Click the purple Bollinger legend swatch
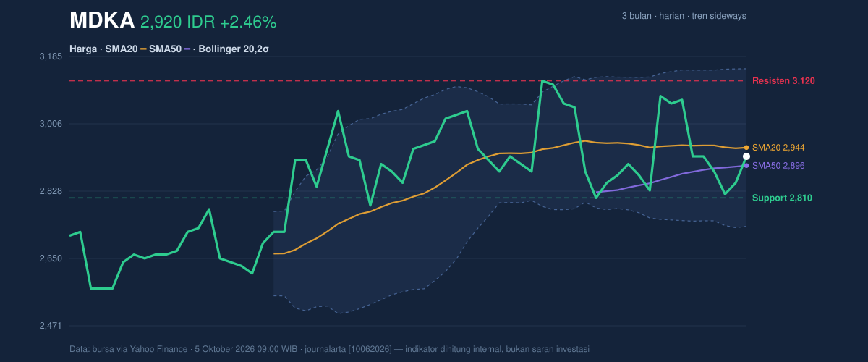868x362 pixels. (x=187, y=49)
